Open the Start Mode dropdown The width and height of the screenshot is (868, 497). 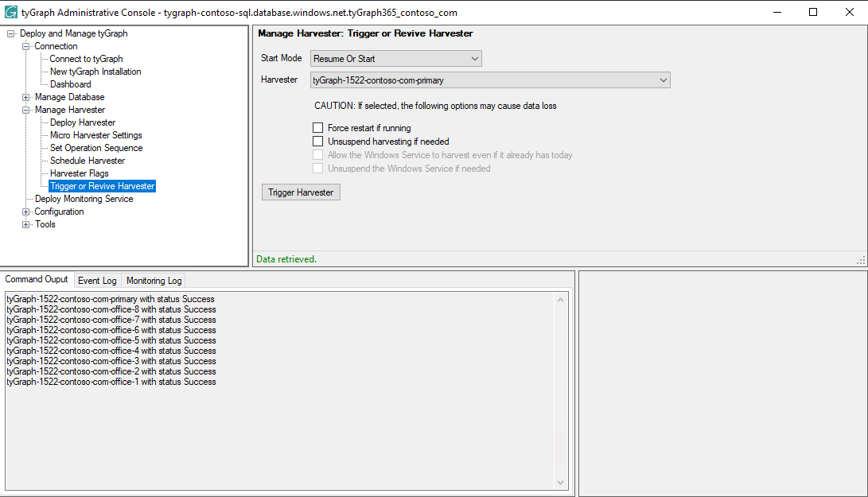pyautogui.click(x=395, y=59)
